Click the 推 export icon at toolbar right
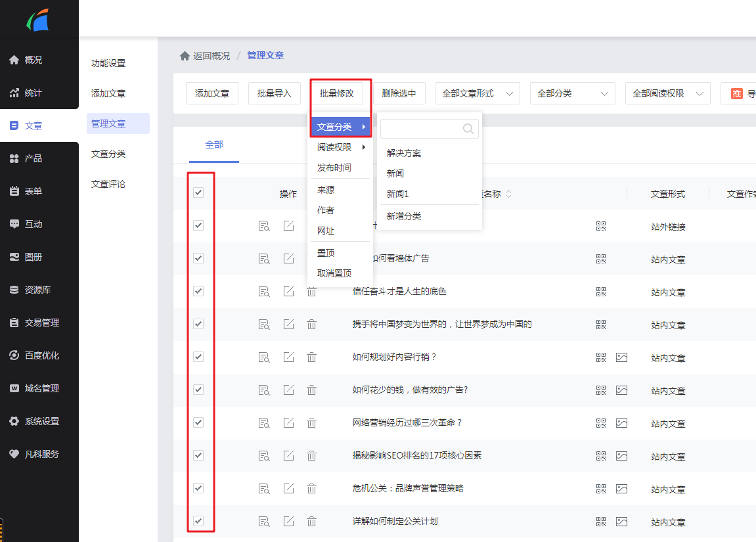This screenshot has width=756, height=542. click(736, 93)
